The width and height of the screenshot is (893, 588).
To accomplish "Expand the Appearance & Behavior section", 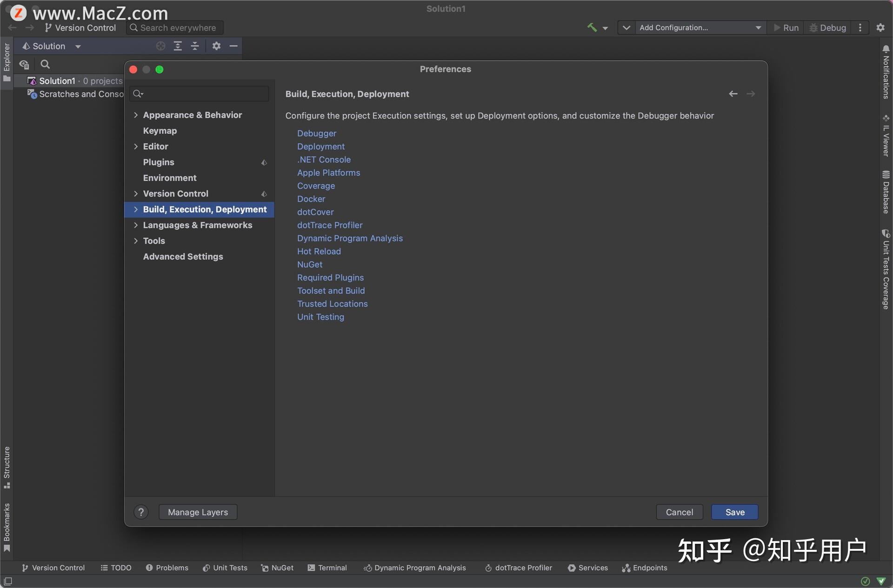I will click(x=136, y=115).
